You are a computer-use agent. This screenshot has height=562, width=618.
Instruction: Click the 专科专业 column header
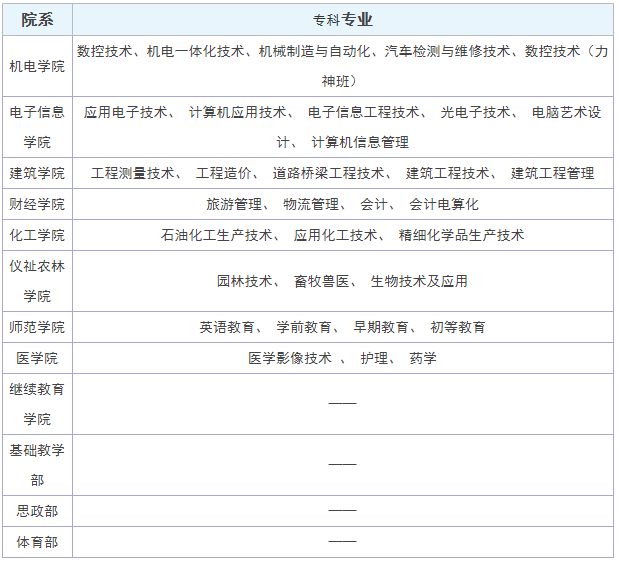(343, 19)
